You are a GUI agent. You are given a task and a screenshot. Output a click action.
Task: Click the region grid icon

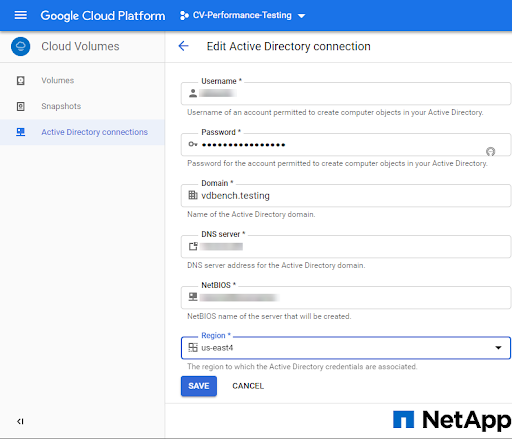pos(193,348)
